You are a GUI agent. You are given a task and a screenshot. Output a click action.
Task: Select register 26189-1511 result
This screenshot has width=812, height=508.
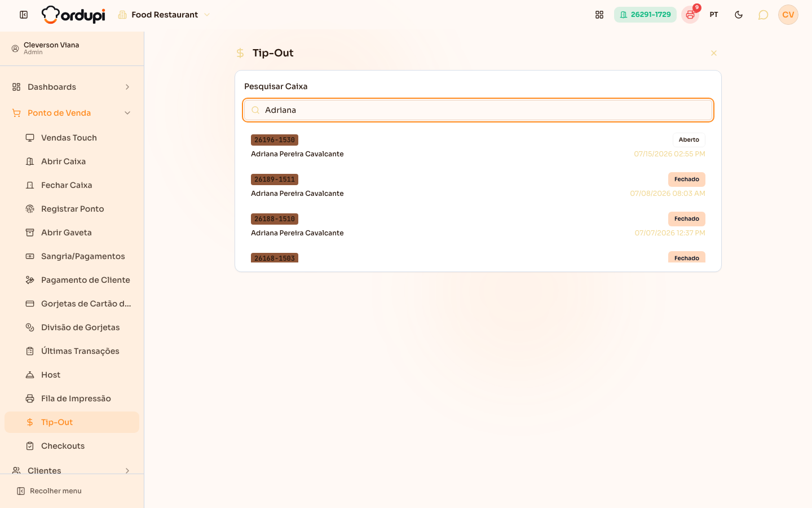point(478,186)
